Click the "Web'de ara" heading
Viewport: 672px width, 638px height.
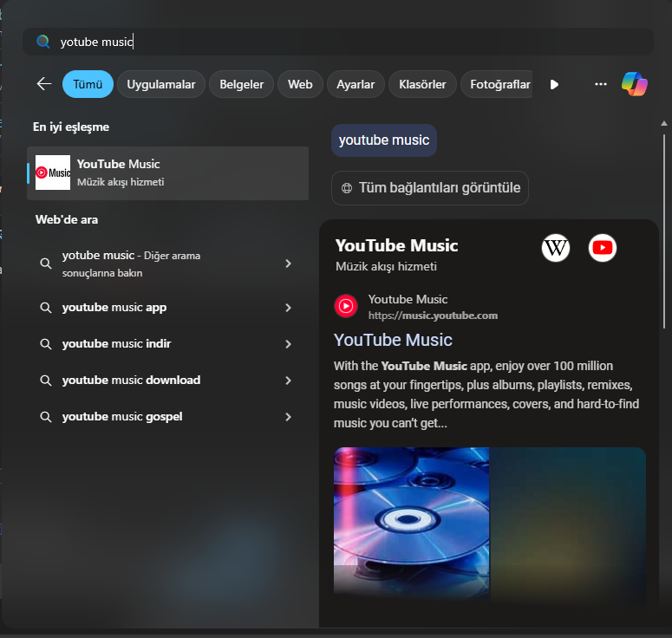[x=67, y=220]
